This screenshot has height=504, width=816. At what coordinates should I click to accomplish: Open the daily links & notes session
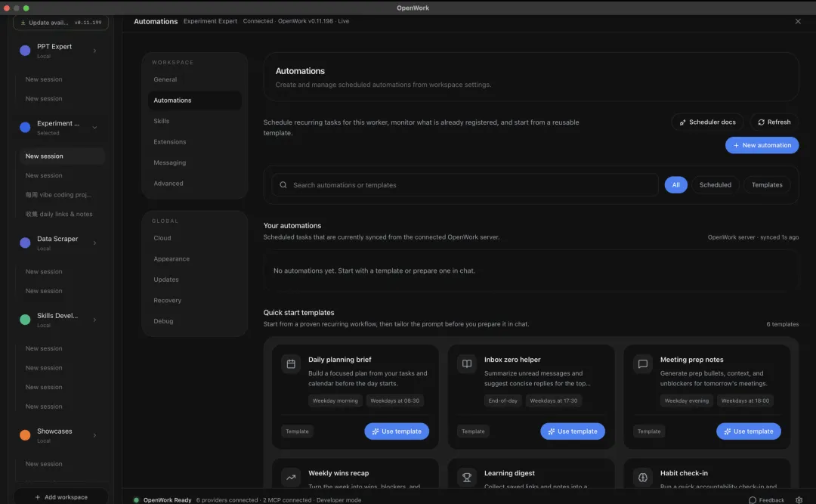[x=62, y=214]
